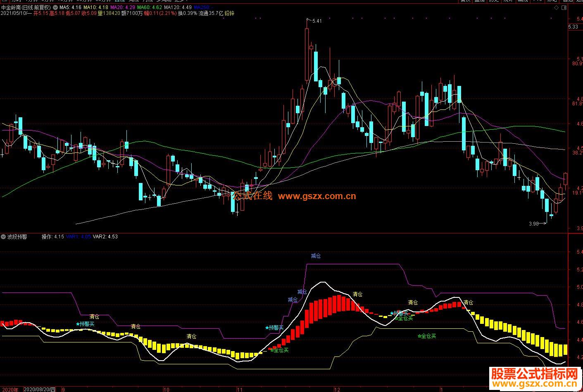Screen dimensions: 583x392
Task: Click the change value 幅0.11(2.21%)
Action: (160, 13)
